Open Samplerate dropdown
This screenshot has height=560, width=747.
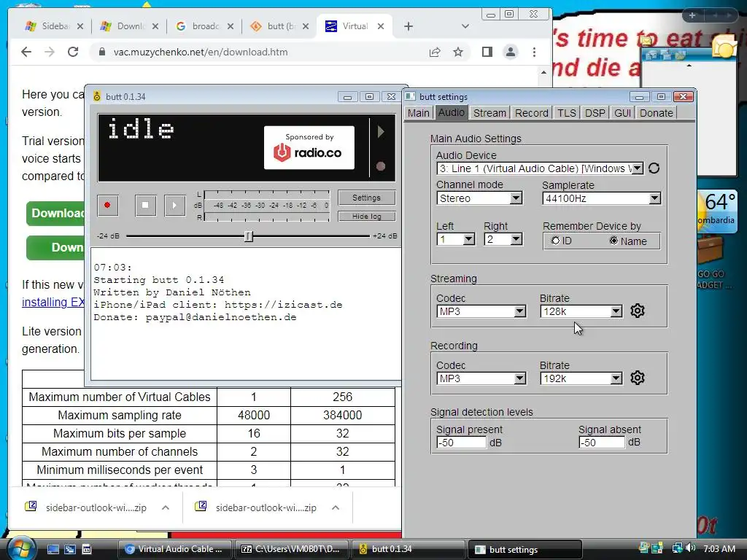[x=655, y=198]
